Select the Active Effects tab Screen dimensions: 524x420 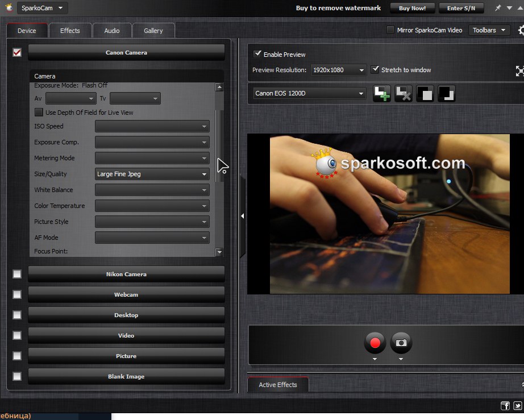(278, 385)
